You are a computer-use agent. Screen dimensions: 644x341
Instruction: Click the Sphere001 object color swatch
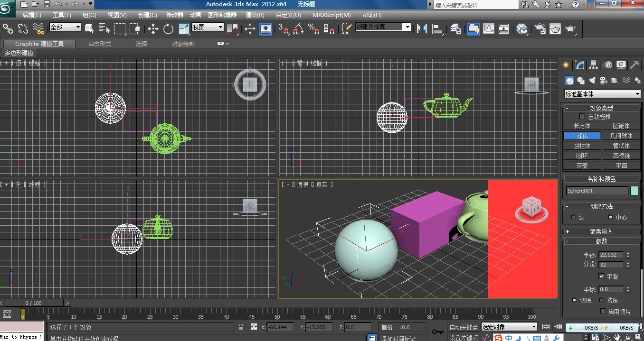634,191
